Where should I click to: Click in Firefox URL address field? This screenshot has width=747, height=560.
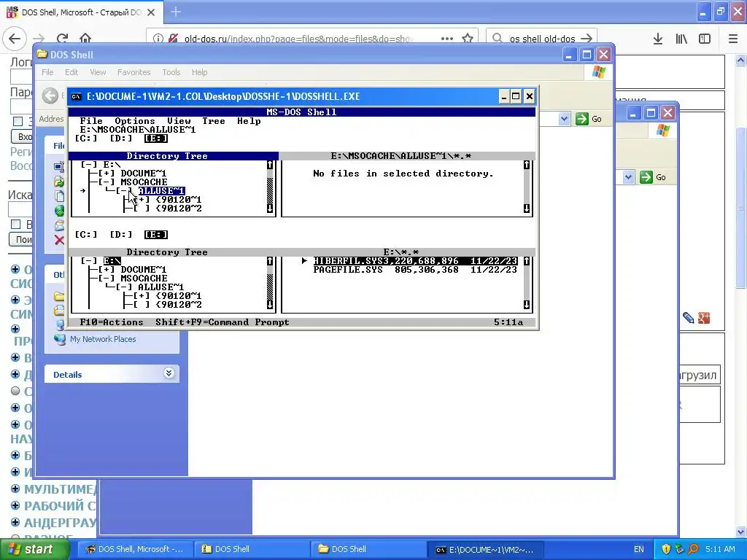pyautogui.click(x=298, y=39)
